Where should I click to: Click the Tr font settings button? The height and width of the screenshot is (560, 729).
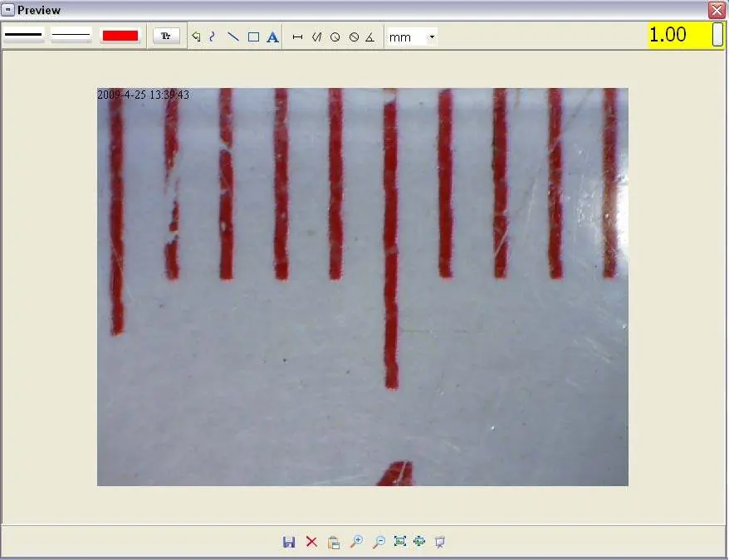[166, 36]
